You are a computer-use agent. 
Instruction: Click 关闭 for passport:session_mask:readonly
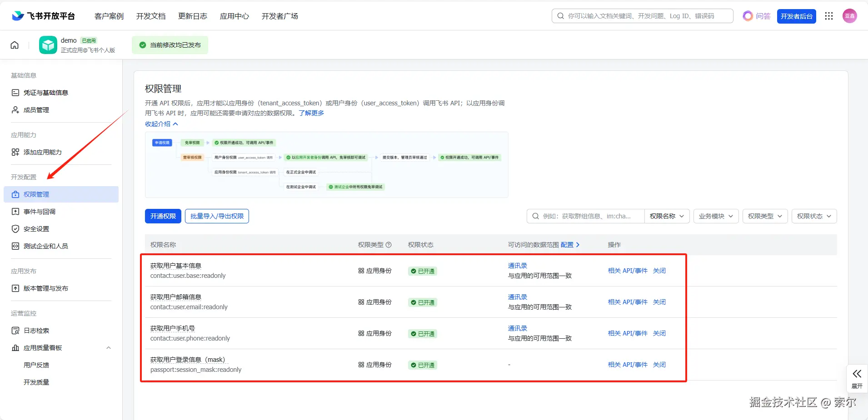(x=659, y=365)
